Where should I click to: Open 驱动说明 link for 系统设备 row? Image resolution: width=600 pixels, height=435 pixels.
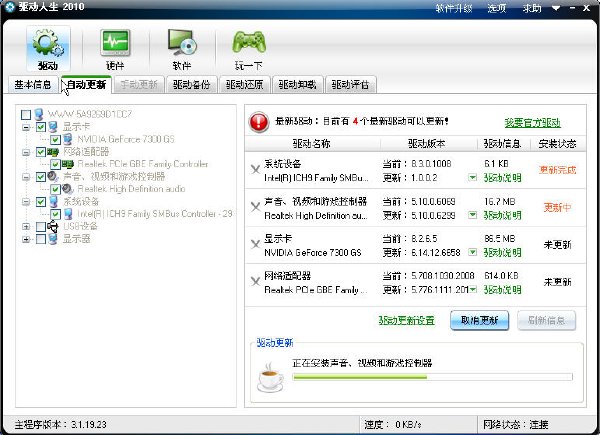click(502, 178)
